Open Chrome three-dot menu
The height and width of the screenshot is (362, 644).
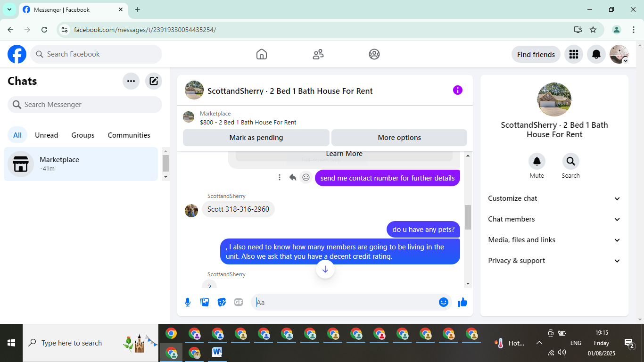tap(634, 30)
